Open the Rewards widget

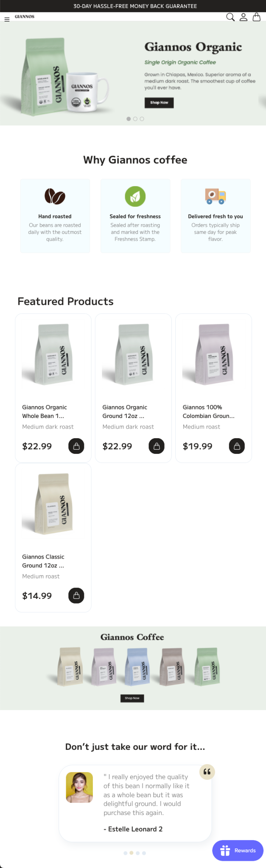[238, 850]
